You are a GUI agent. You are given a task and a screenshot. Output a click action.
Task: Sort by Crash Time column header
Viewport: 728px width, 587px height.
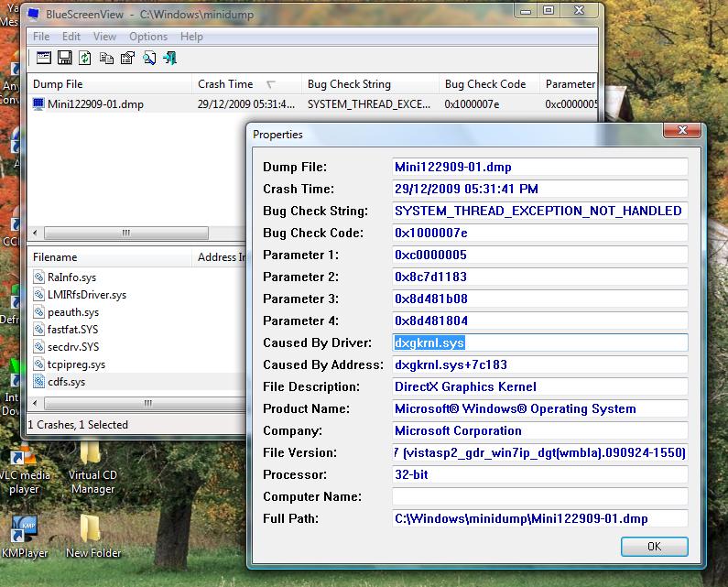(x=246, y=84)
